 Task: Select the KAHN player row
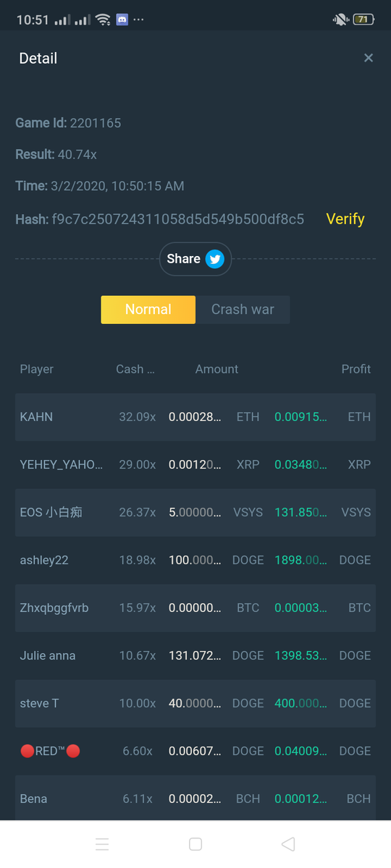coord(195,417)
